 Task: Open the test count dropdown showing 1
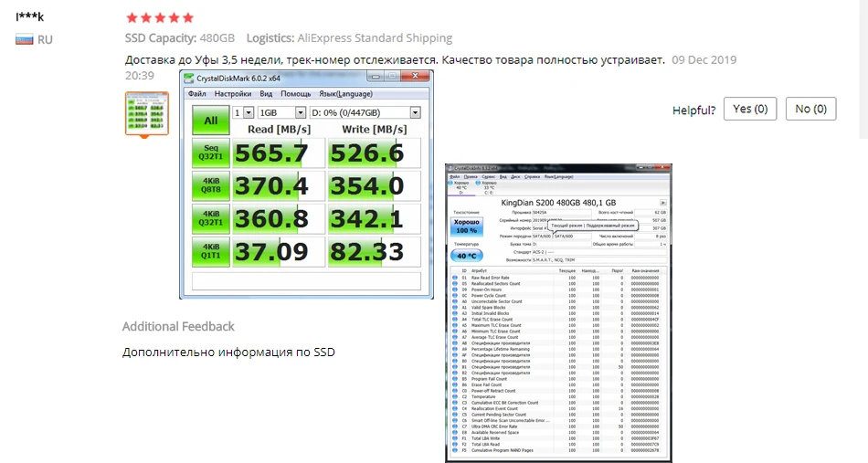(243, 112)
